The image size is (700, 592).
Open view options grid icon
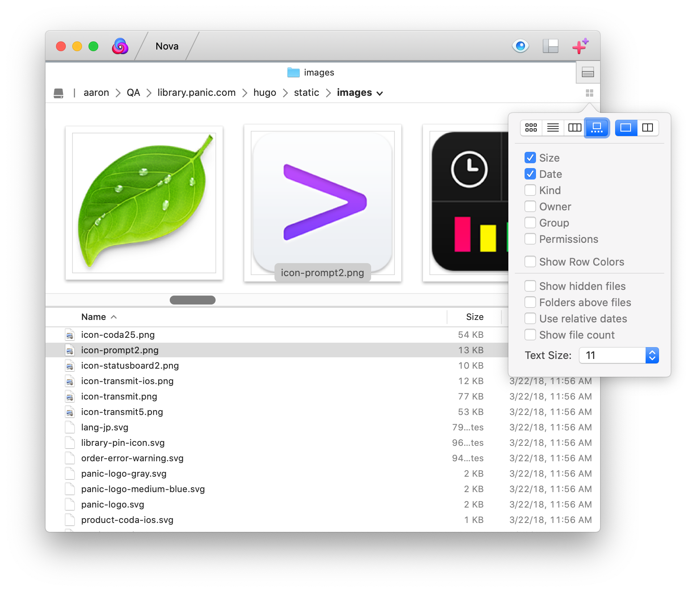click(590, 93)
